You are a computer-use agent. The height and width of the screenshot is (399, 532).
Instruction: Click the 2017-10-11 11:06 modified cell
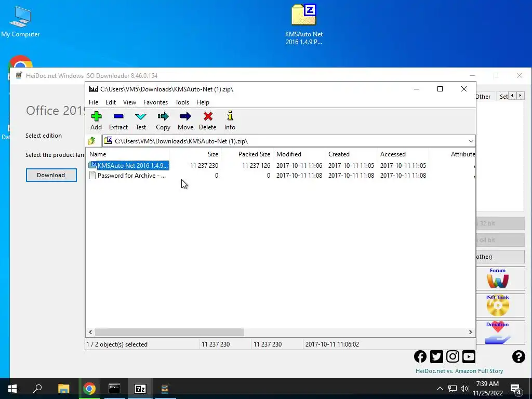(299, 166)
